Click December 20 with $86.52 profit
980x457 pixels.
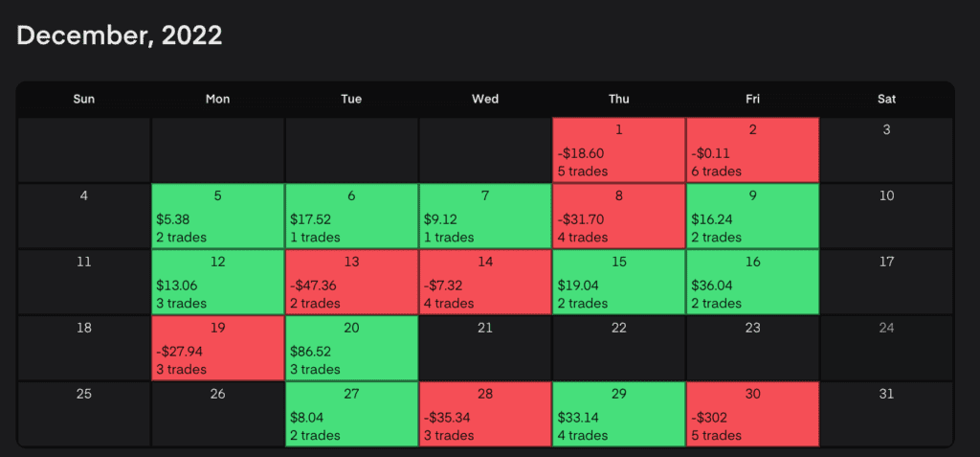tap(351, 348)
